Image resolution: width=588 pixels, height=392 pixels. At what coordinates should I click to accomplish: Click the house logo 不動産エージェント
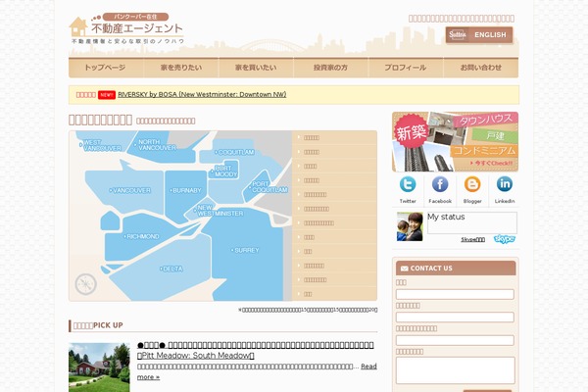(x=126, y=28)
